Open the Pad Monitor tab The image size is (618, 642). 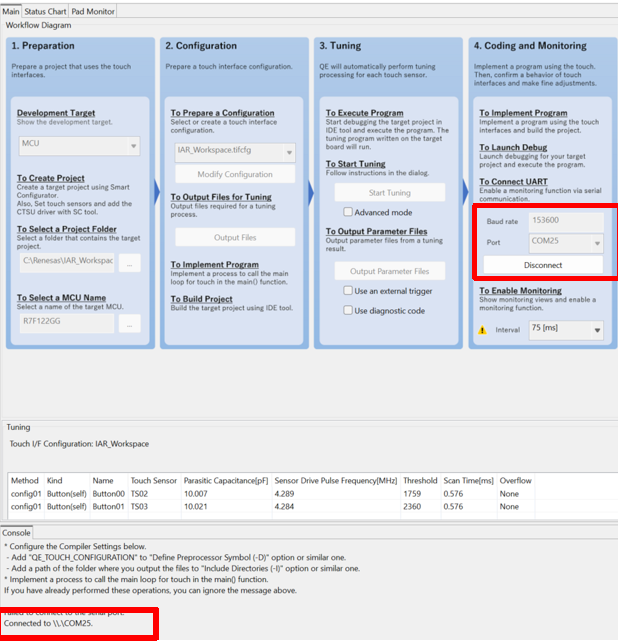(93, 11)
